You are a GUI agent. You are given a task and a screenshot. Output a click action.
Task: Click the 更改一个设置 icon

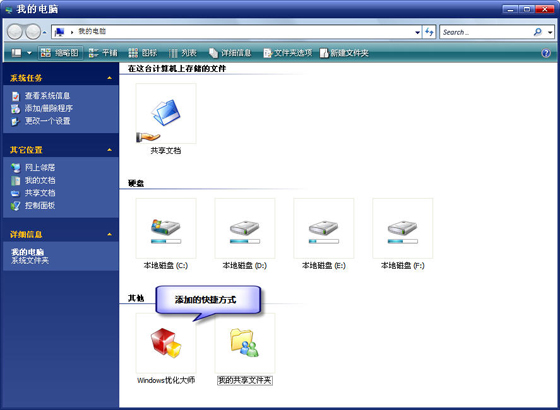pyautogui.click(x=15, y=121)
